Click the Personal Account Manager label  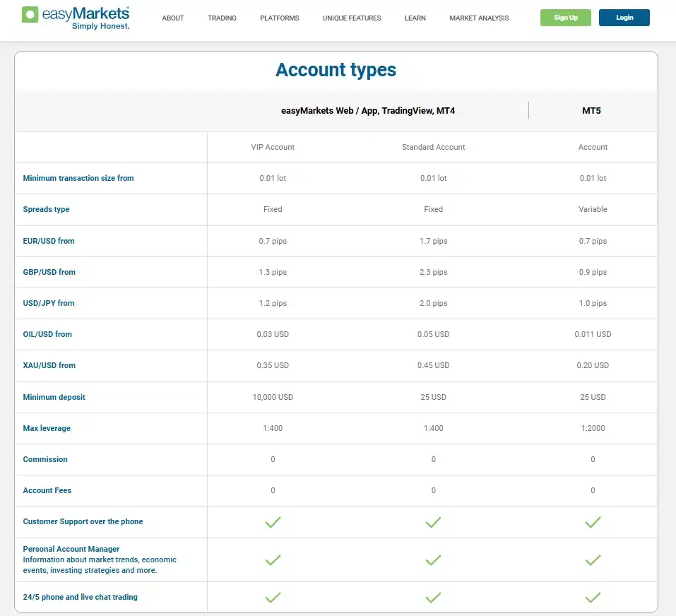point(71,549)
